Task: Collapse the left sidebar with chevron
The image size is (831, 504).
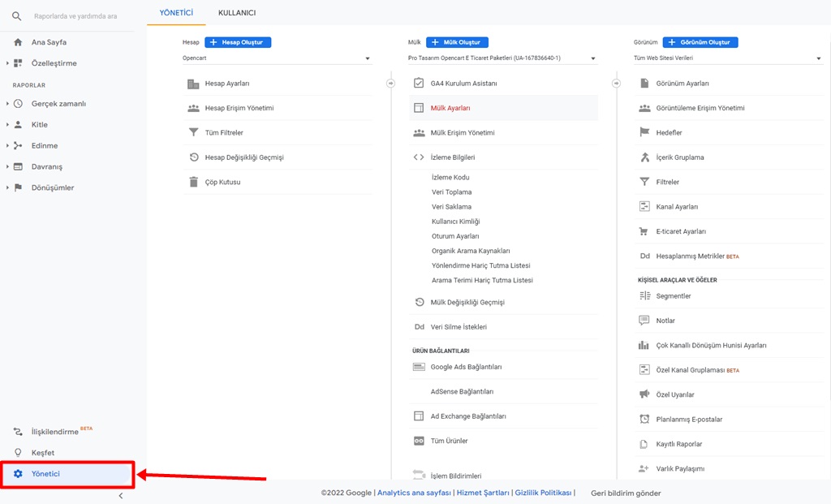Action: tap(121, 496)
